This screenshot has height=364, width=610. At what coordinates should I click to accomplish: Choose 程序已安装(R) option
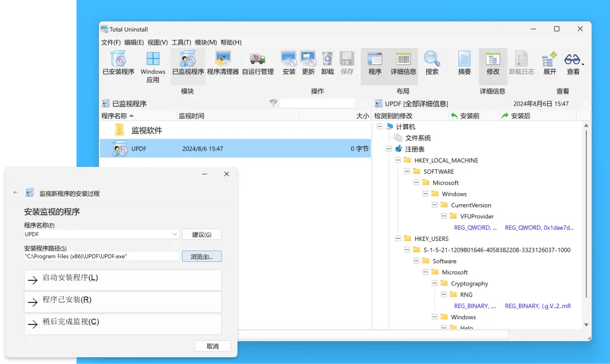pos(123,302)
